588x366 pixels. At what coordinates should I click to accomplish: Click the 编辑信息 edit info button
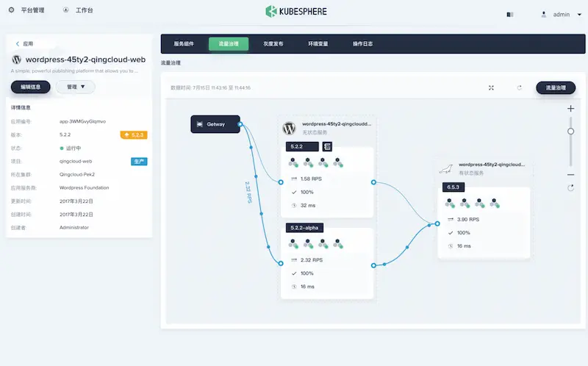pyautogui.click(x=30, y=87)
